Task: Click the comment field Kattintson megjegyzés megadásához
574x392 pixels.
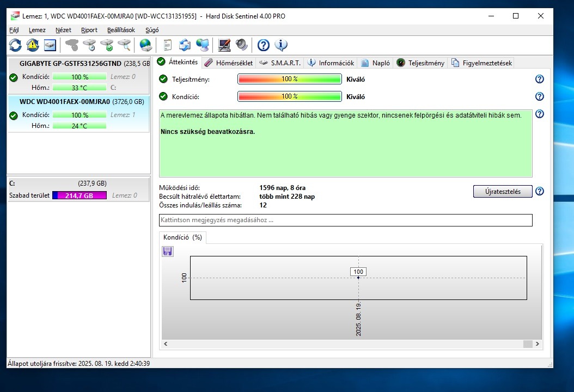Action: pyautogui.click(x=346, y=220)
